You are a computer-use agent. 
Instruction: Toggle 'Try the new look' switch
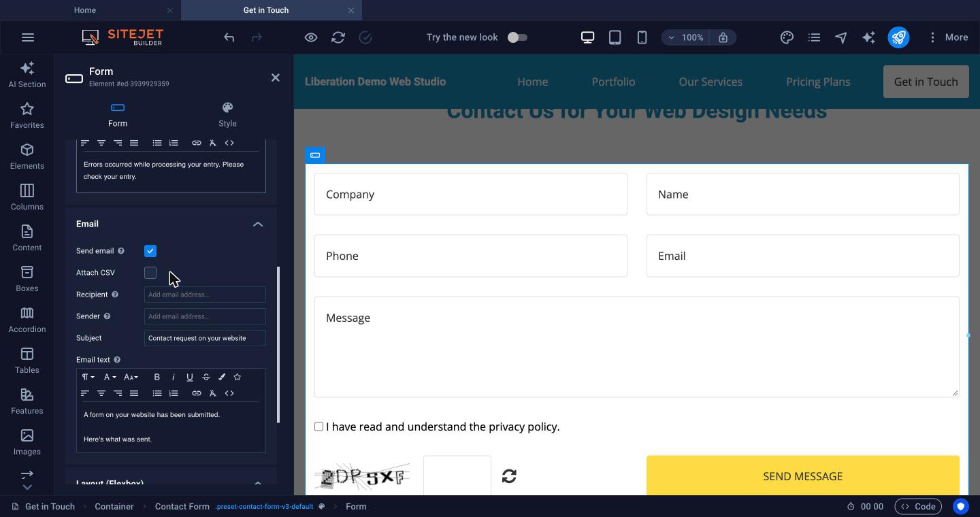pos(517,37)
